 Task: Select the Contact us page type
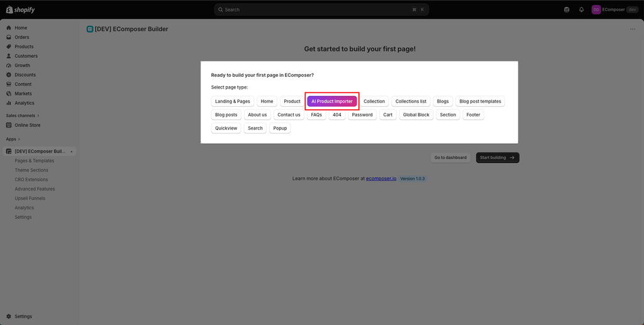pos(289,115)
